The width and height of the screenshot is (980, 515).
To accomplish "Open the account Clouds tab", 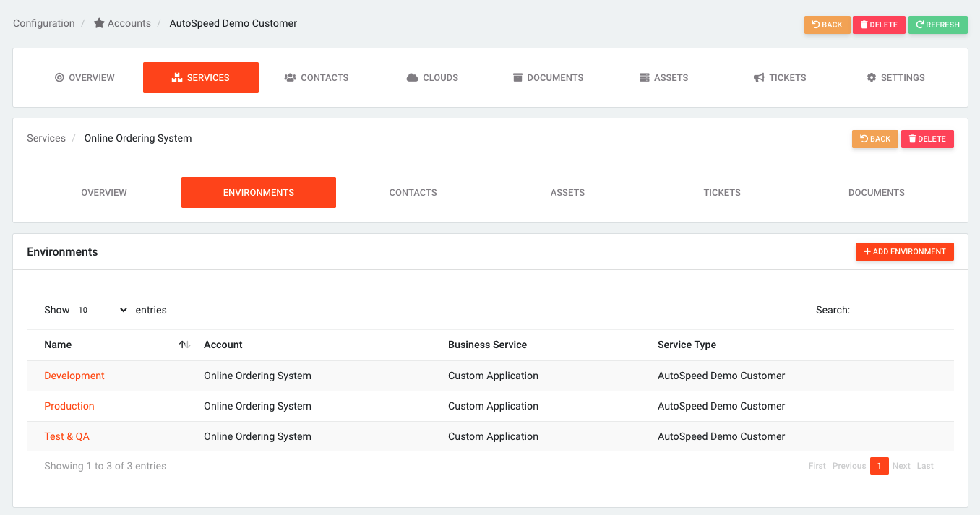I will [432, 77].
